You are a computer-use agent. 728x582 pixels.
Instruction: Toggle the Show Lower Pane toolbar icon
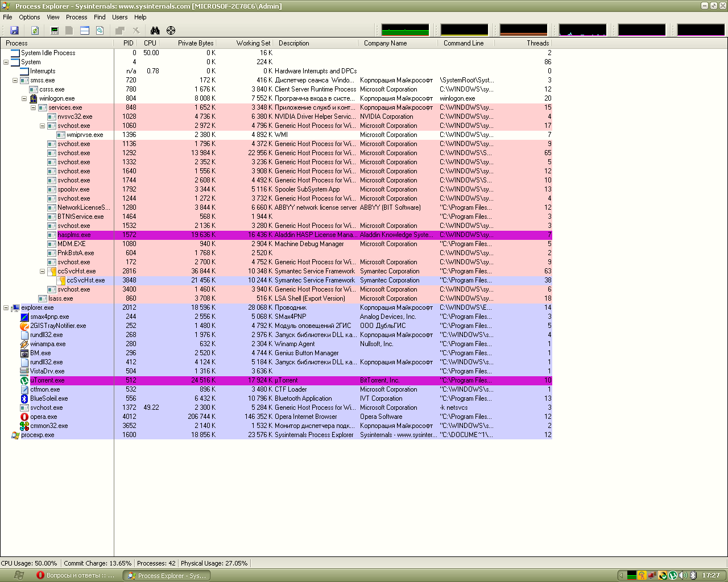click(x=85, y=30)
